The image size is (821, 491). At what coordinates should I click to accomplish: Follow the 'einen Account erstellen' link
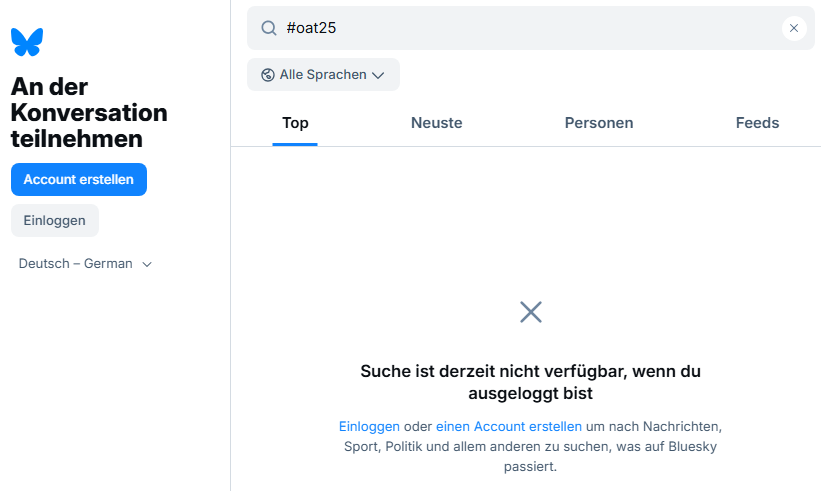click(x=508, y=426)
